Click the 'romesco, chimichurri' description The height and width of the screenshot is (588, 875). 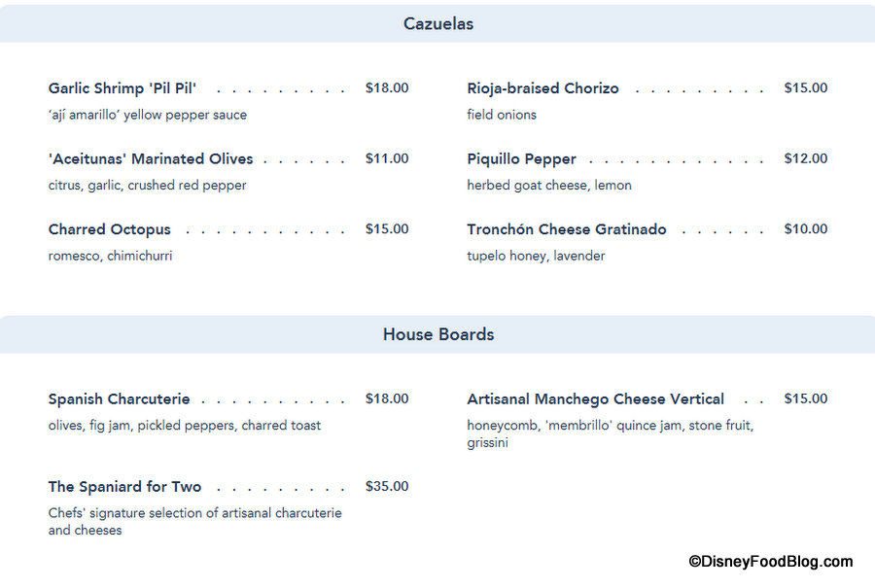(x=110, y=257)
